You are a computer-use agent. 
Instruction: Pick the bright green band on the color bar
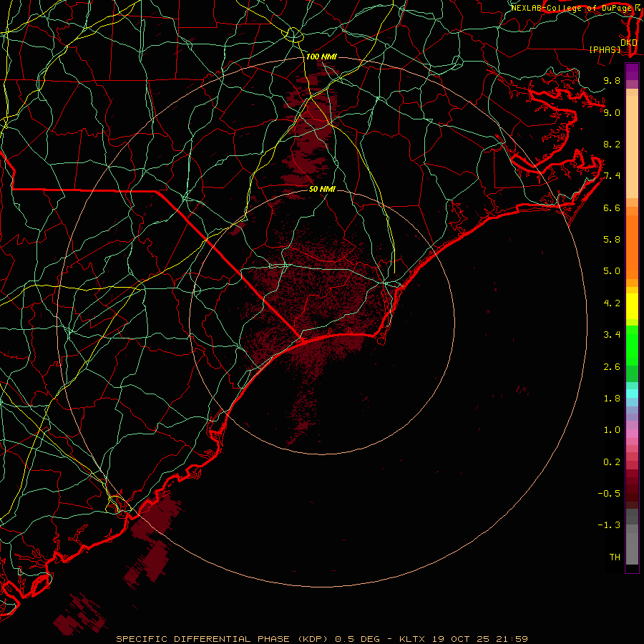tap(632, 346)
